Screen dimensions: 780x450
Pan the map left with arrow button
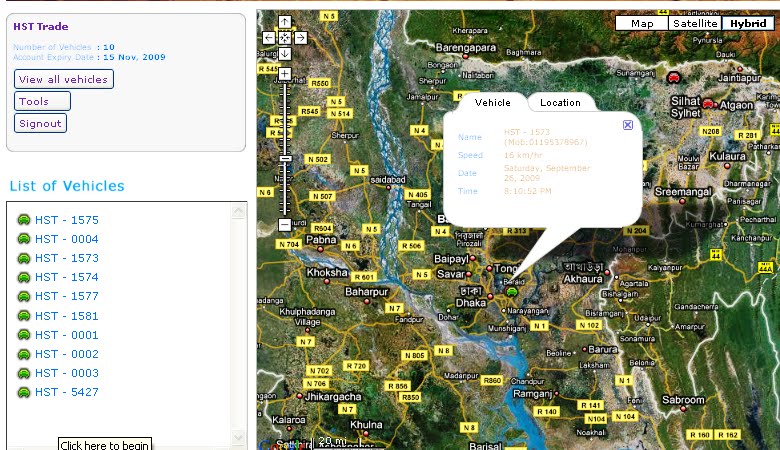269,38
